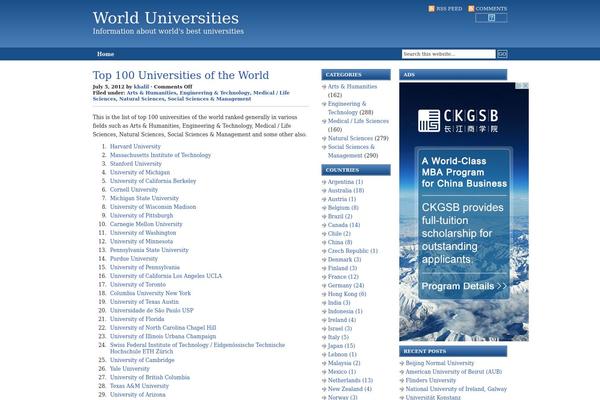
Task: Filter by country Belgium
Action: [x=339, y=207]
